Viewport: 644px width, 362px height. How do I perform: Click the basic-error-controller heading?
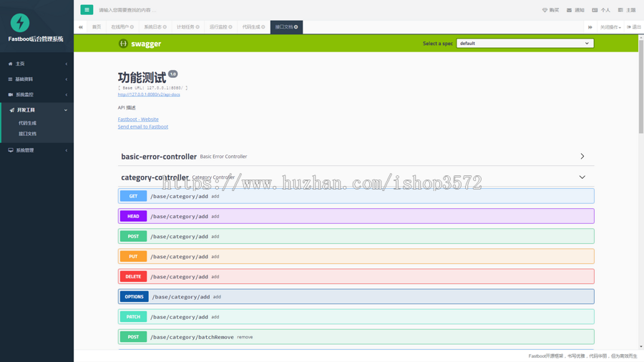(x=159, y=157)
